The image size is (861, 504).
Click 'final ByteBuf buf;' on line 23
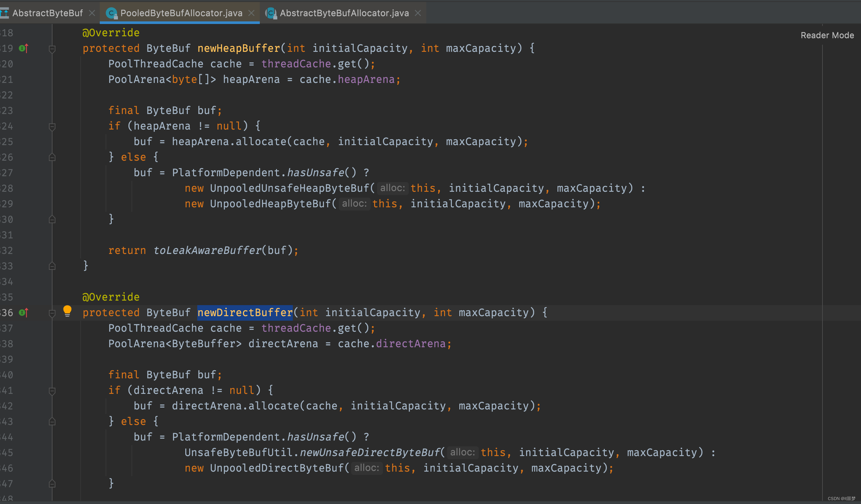tap(165, 111)
